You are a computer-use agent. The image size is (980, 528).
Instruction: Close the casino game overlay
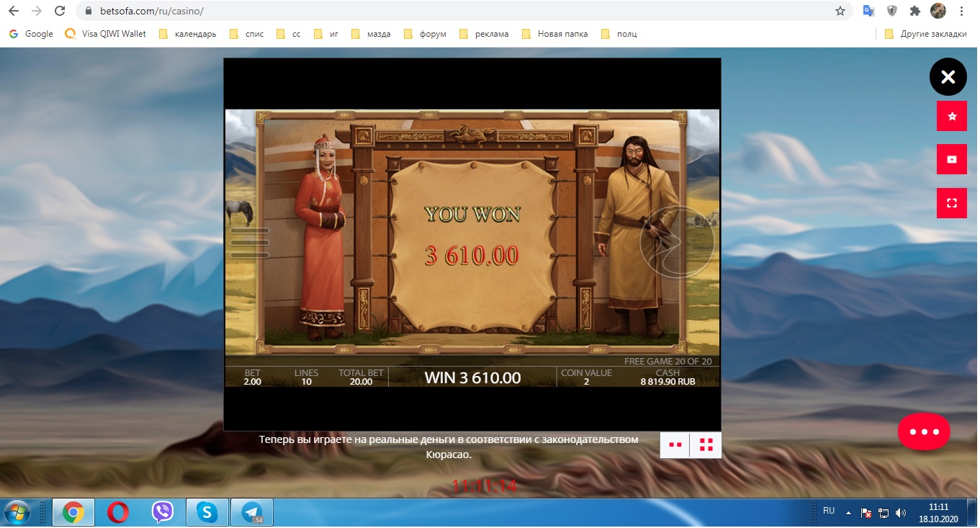pyautogui.click(x=948, y=77)
